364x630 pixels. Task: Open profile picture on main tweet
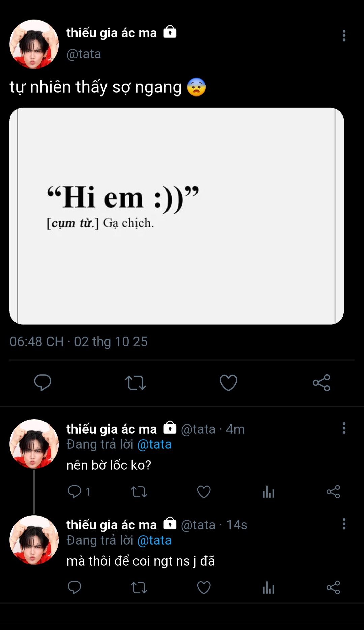tap(34, 44)
